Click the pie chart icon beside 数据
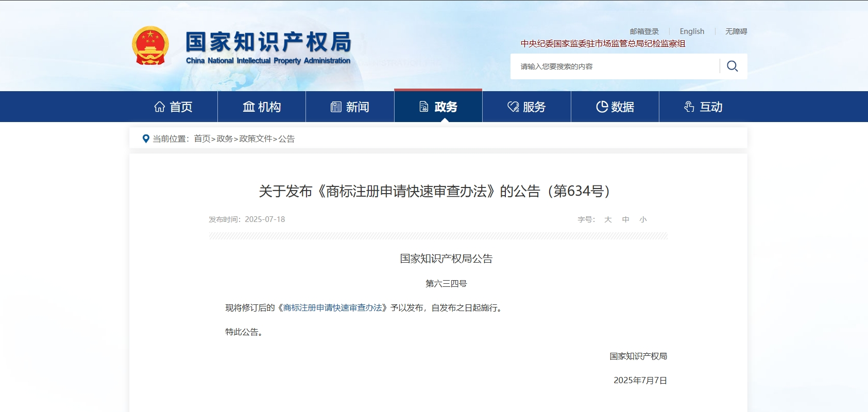 [x=602, y=107]
